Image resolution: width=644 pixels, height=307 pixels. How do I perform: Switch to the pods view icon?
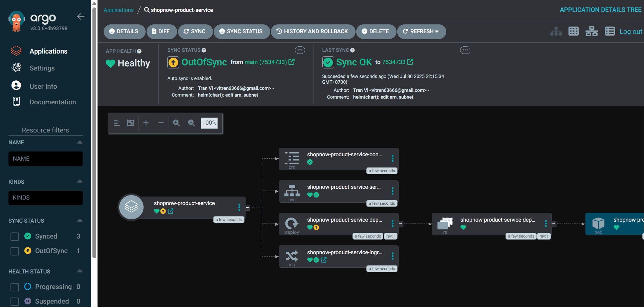573,32
